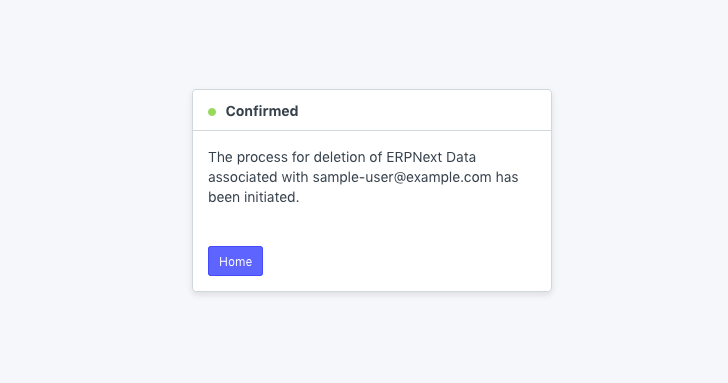Select the Confirmed heading text
The width and height of the screenshot is (728, 383).
click(x=262, y=111)
